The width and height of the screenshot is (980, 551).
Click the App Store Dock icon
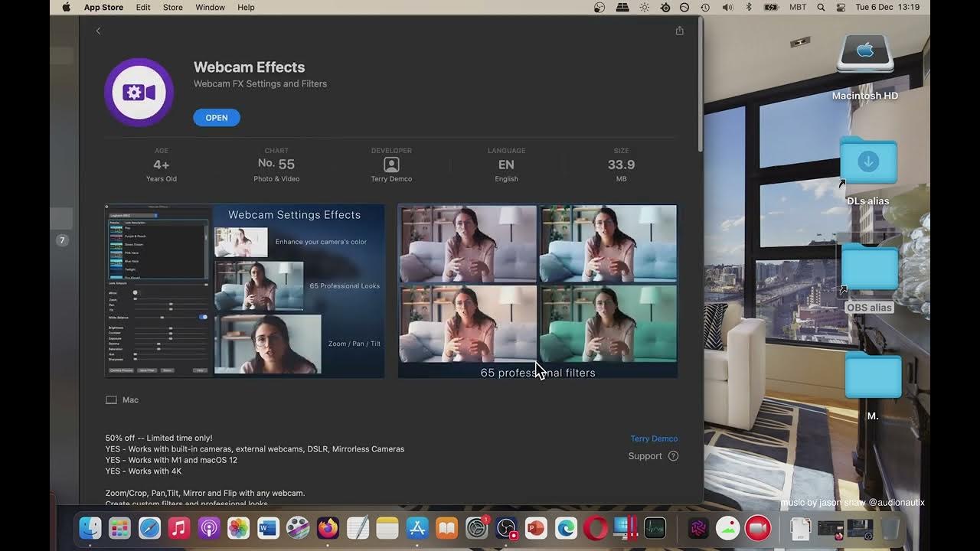pyautogui.click(x=417, y=528)
